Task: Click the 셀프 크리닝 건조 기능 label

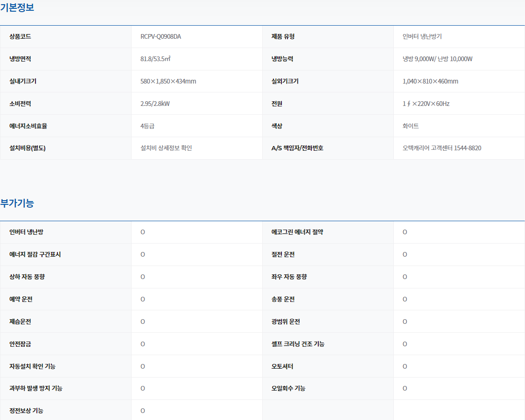Action: [298, 344]
